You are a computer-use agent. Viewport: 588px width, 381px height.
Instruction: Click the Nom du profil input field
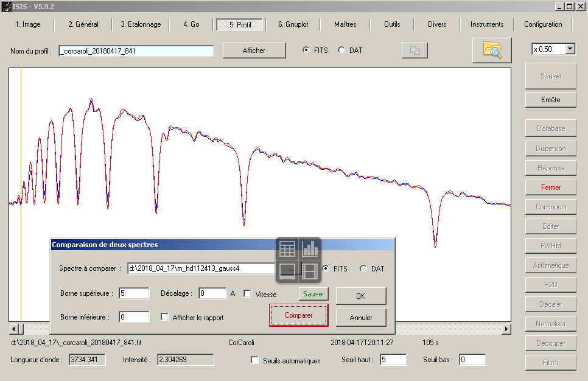tap(136, 51)
